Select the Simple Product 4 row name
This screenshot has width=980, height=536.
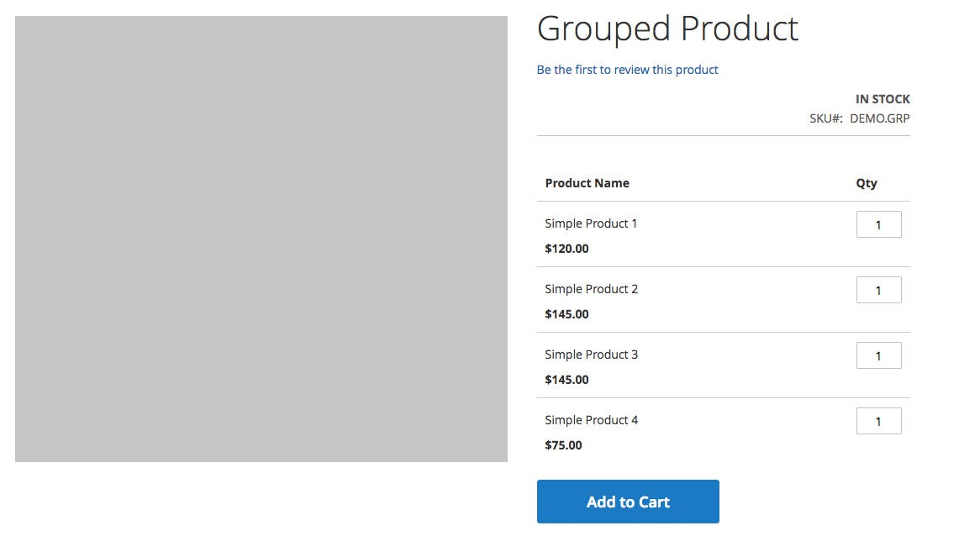[x=591, y=420]
